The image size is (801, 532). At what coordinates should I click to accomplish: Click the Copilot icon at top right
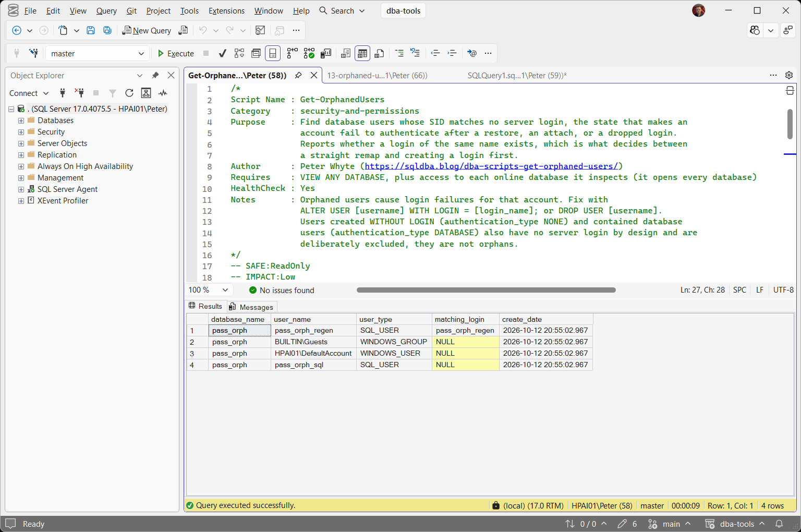(755, 30)
